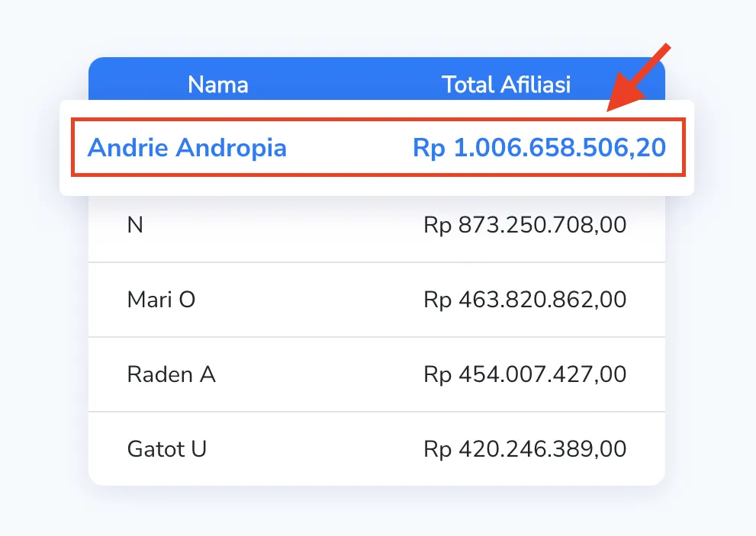756x536 pixels.
Task: Click blank area between Raden A and amount
Action: (320, 374)
